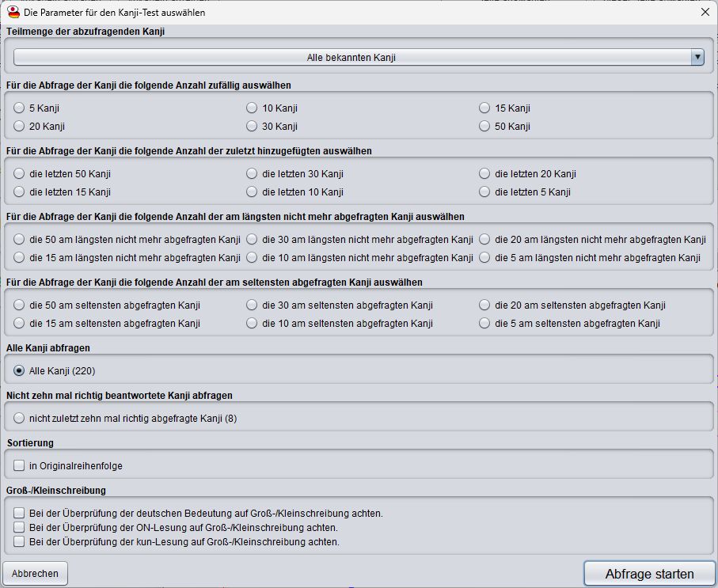Screen dimensions: 718x588
Task: Select the '30 Kanji' random option
Action: [x=253, y=127]
